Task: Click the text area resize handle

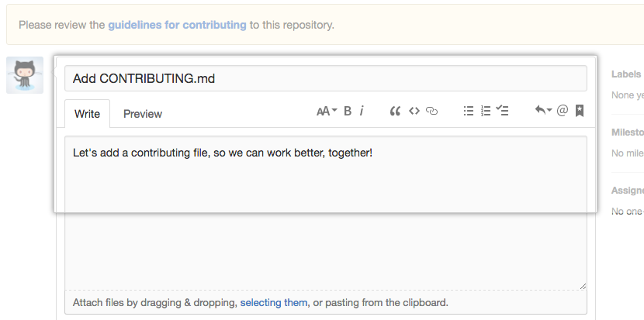Action: [582, 286]
